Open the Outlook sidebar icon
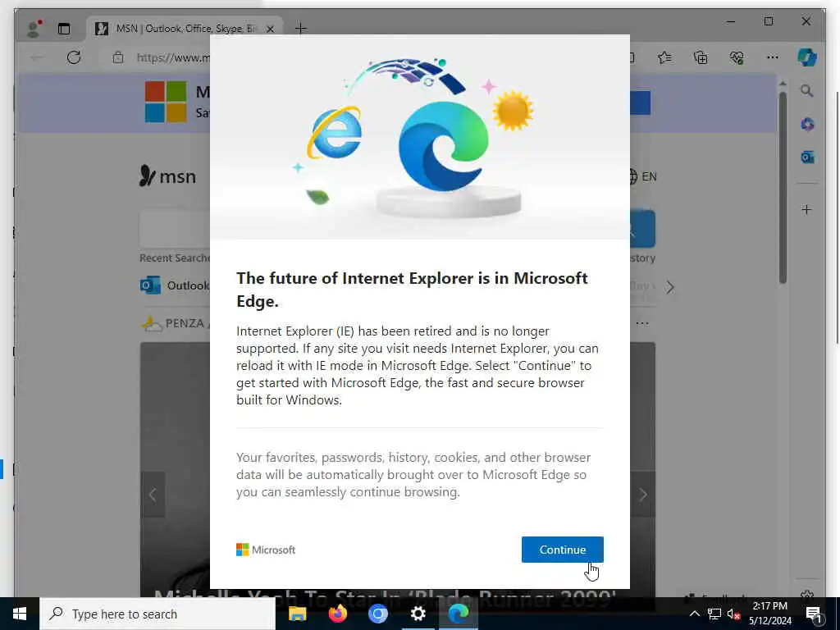 pos(807,157)
